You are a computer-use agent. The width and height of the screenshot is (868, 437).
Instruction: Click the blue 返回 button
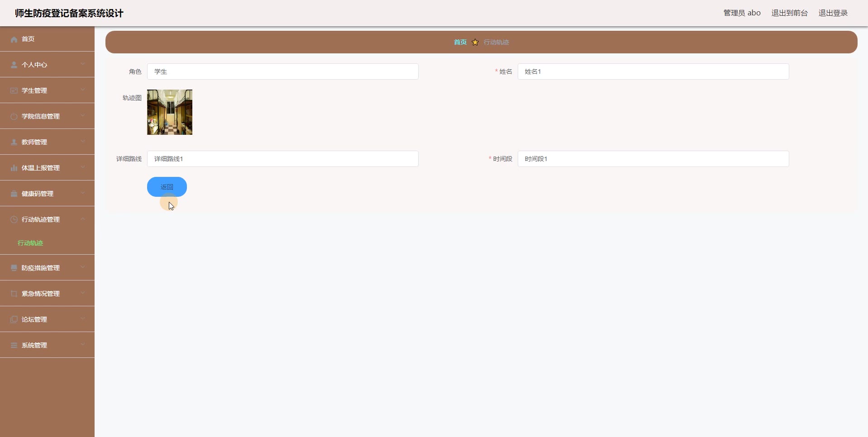[x=167, y=187]
